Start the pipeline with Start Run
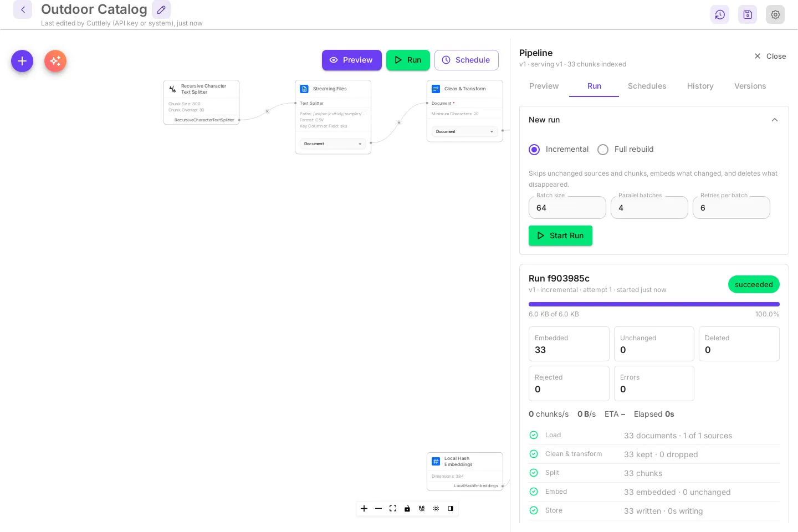Screen dimensions: 798x532 click(x=560, y=236)
